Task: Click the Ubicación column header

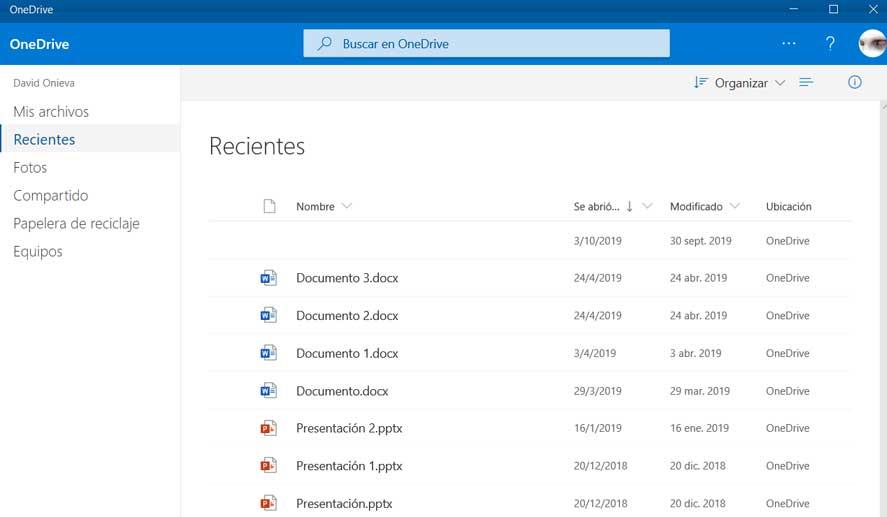Action: click(789, 206)
